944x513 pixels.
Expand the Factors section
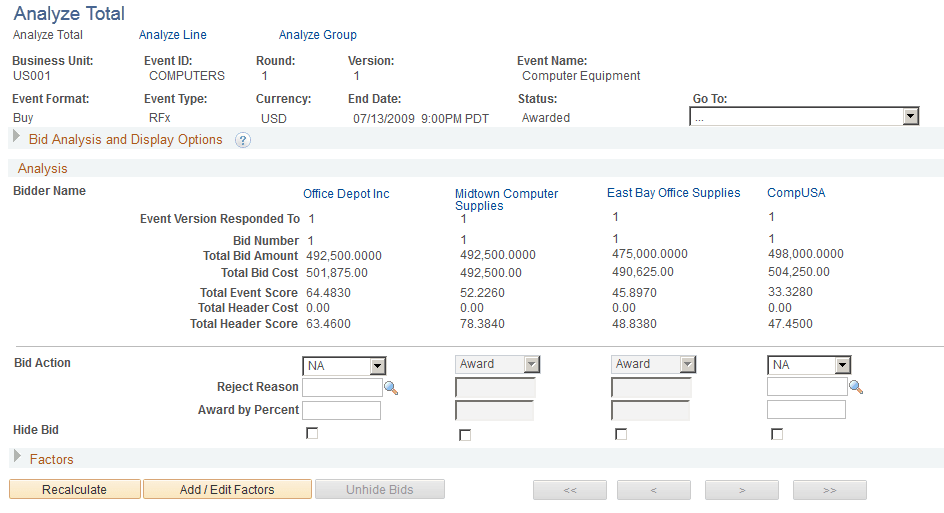[x=17, y=456]
